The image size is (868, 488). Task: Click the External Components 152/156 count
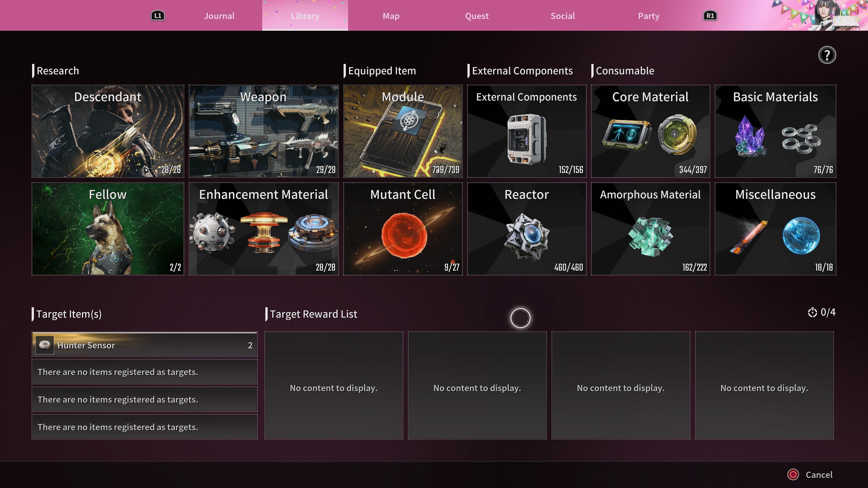click(571, 169)
